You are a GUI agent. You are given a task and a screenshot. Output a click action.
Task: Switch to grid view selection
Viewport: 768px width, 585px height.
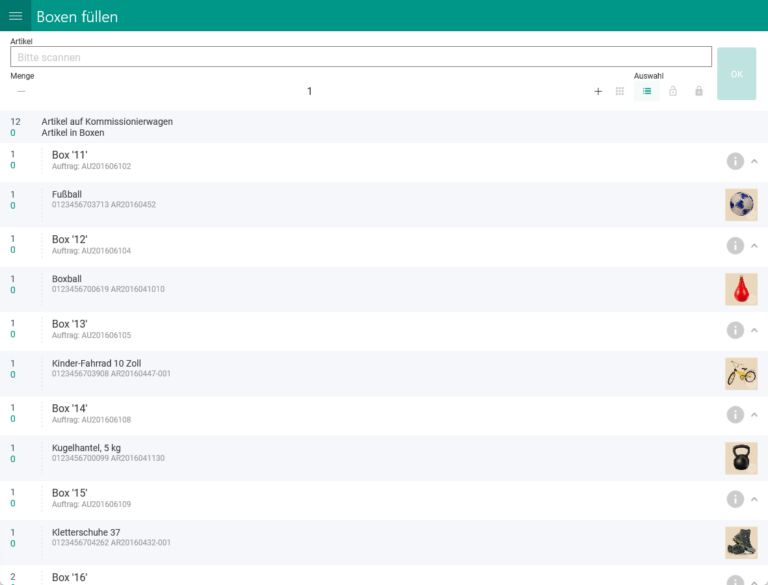point(620,91)
